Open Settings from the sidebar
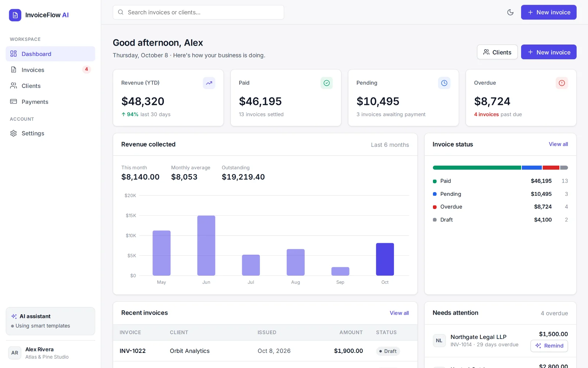This screenshot has height=368, width=588. [50, 133]
